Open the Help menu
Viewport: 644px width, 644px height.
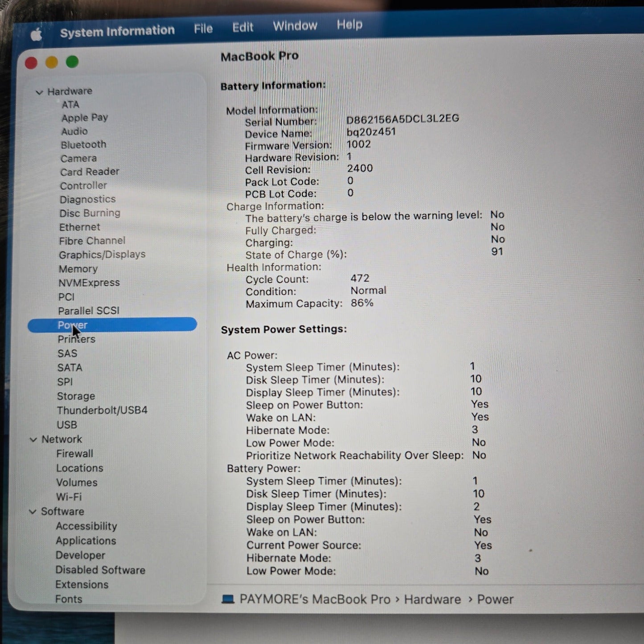click(349, 25)
